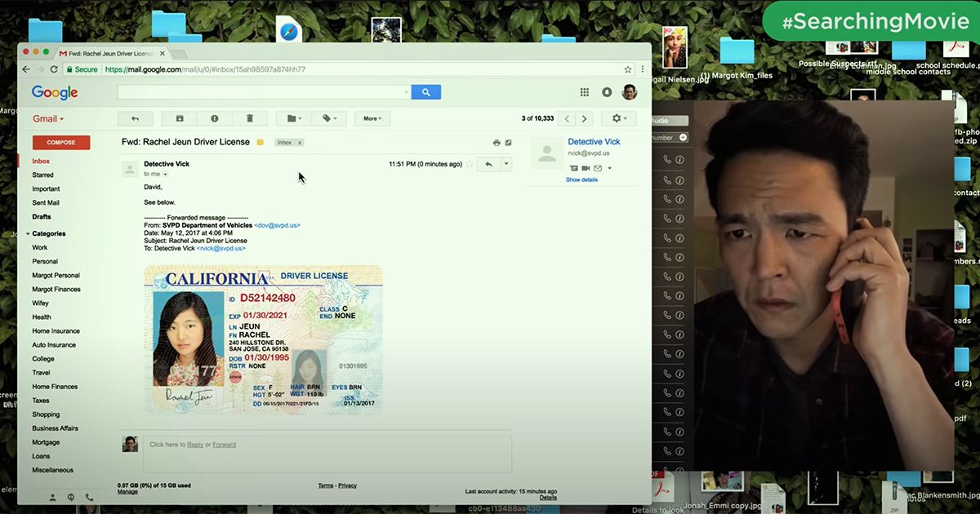This screenshot has width=980, height=514.
Task: Open the Sent Mail folder
Action: (46, 202)
